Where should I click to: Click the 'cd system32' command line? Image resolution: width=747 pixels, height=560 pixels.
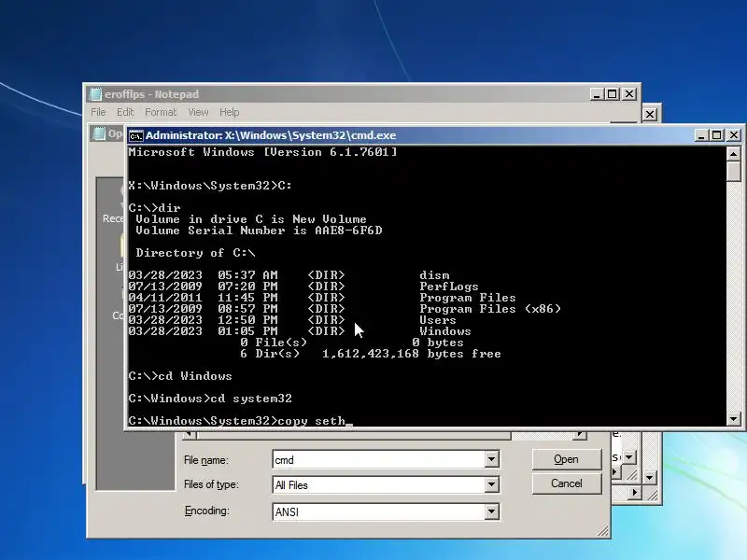point(210,399)
